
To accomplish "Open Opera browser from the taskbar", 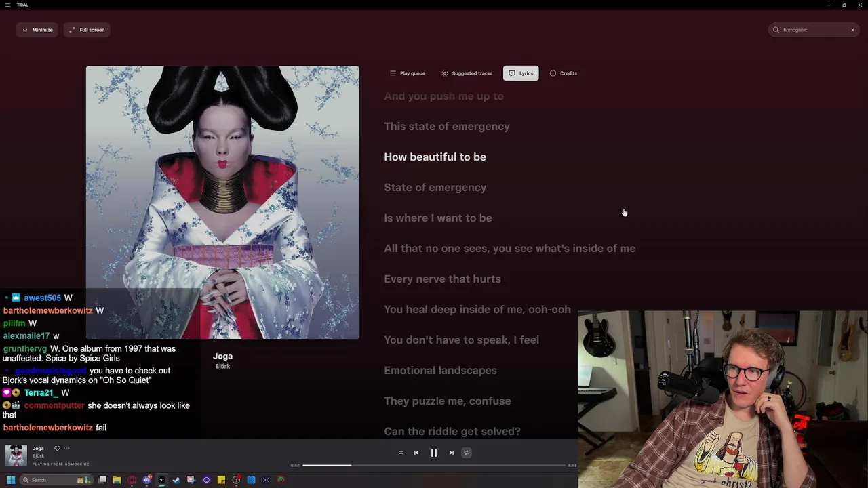I will [x=132, y=480].
